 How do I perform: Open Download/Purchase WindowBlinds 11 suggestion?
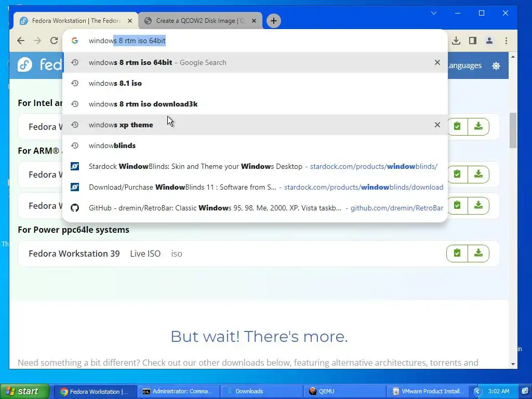coord(255,187)
